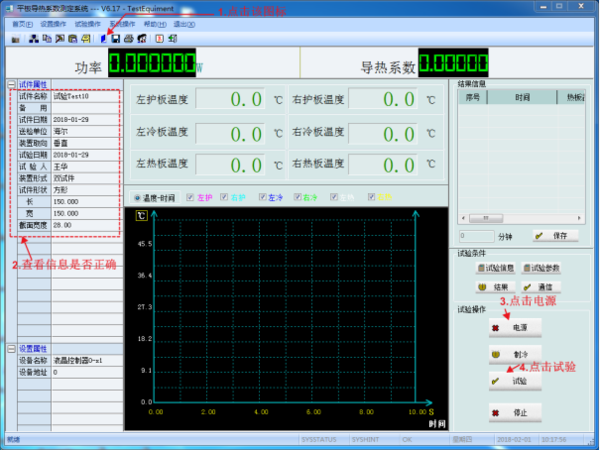Click the red document toolbar icon
This screenshot has height=450, width=600.
[160, 39]
